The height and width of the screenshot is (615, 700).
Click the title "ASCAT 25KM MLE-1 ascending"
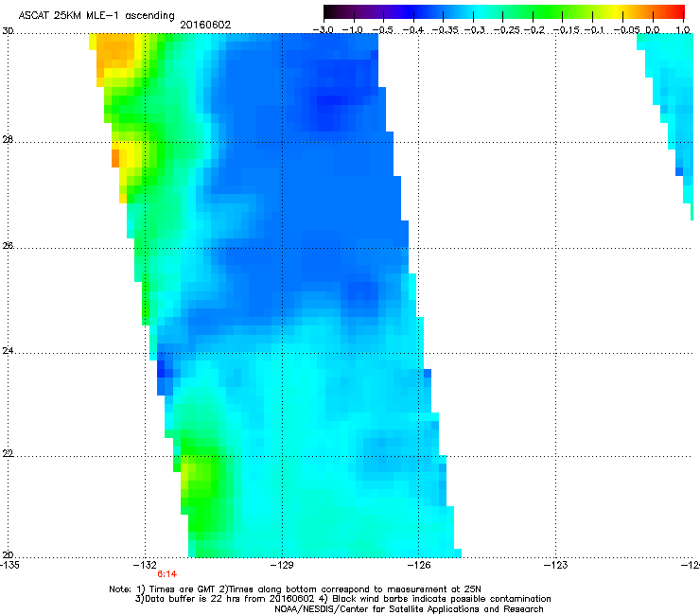[x=96, y=15]
